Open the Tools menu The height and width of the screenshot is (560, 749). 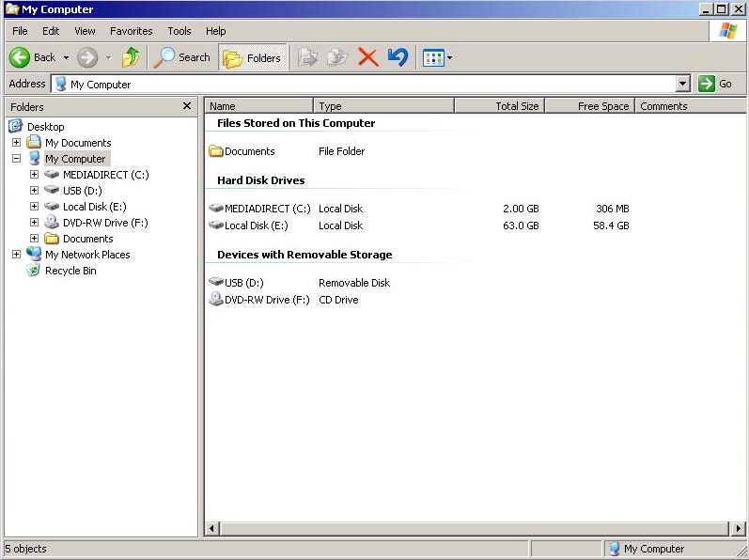179,31
